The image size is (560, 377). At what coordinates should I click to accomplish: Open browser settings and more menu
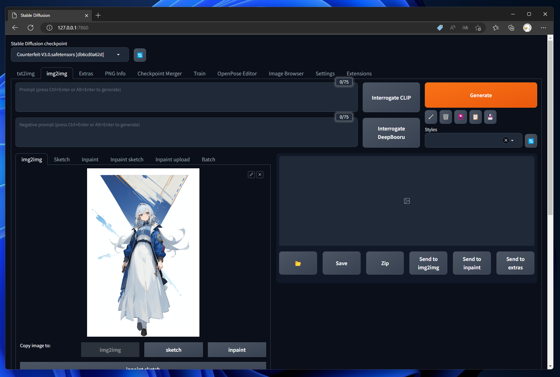coord(543,27)
